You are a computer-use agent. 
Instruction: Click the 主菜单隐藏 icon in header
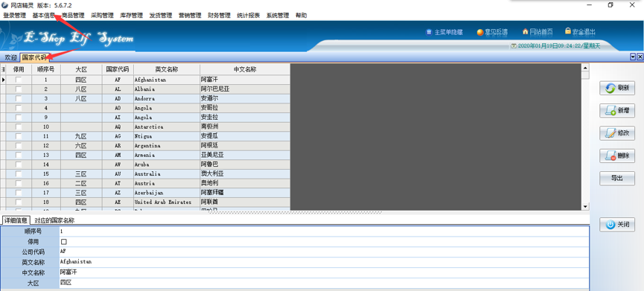429,32
